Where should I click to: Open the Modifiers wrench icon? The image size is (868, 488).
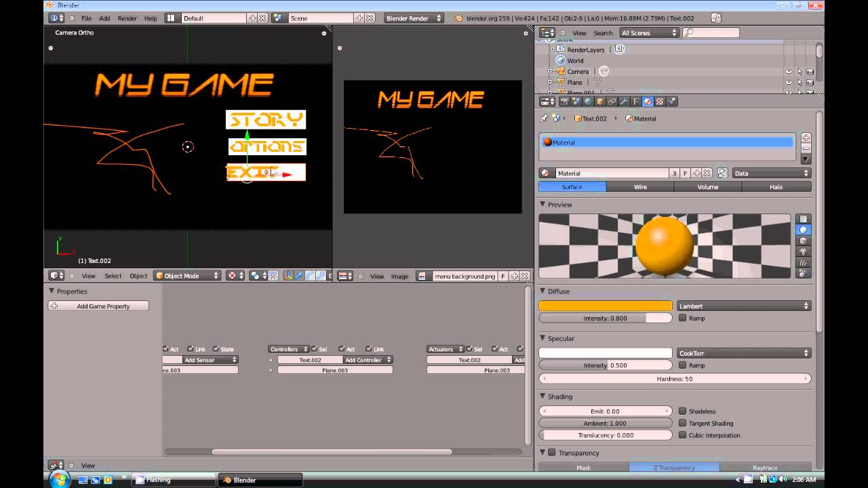coord(624,102)
